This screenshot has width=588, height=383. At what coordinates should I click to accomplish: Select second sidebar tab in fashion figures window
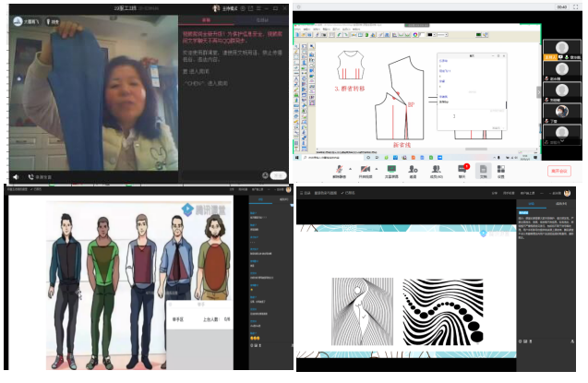coord(283,199)
